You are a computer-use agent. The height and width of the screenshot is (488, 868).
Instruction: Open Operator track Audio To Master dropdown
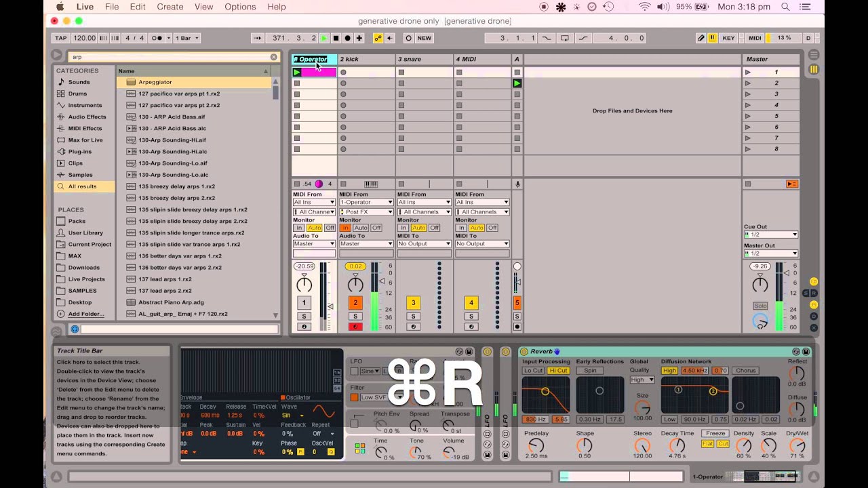tap(314, 243)
